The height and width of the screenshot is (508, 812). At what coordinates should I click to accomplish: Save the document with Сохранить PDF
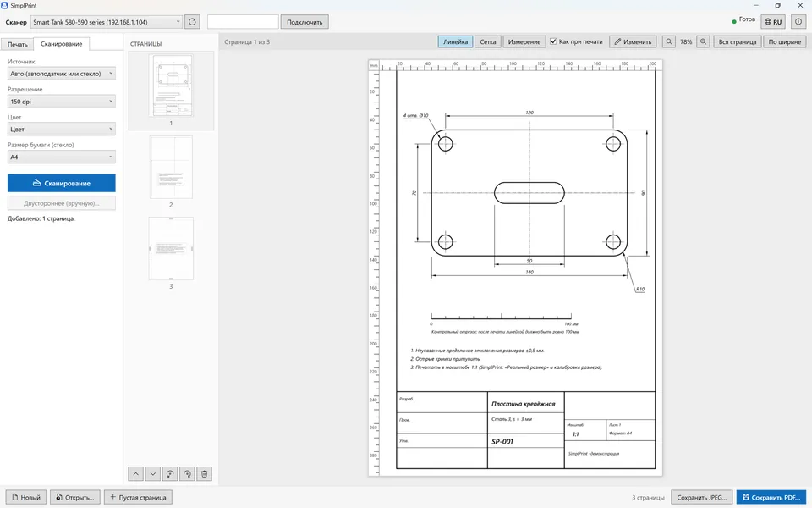point(771,497)
